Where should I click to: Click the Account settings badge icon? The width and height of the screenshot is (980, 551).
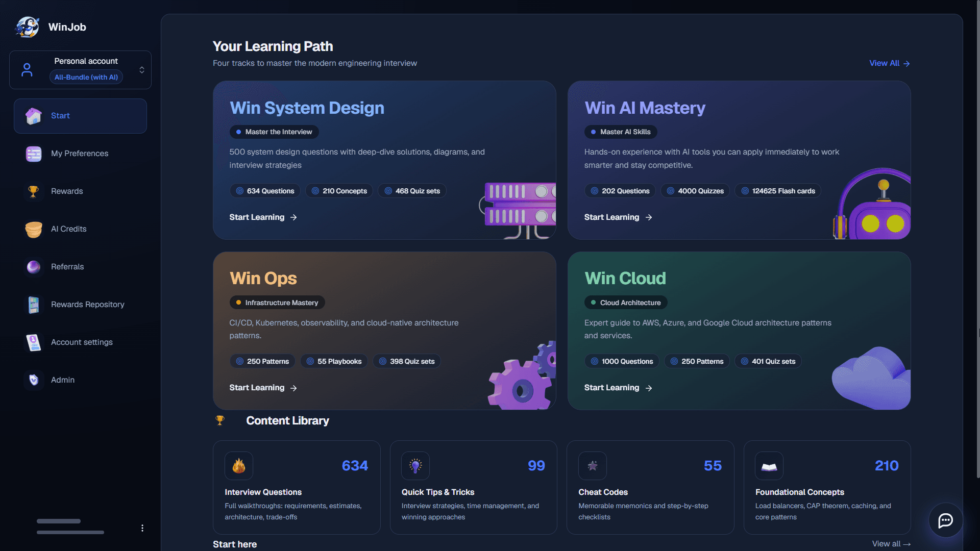(34, 342)
